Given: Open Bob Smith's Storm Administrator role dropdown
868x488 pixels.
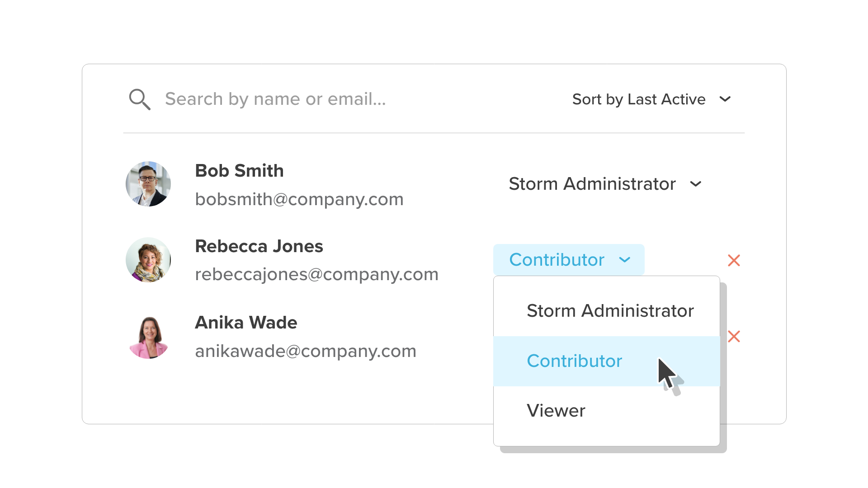Looking at the screenshot, I should click(x=605, y=184).
